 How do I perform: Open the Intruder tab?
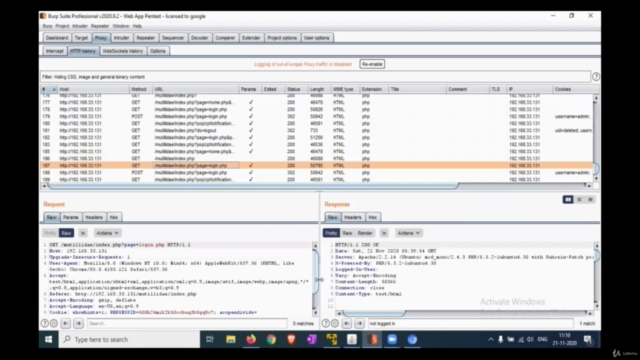tap(121, 38)
